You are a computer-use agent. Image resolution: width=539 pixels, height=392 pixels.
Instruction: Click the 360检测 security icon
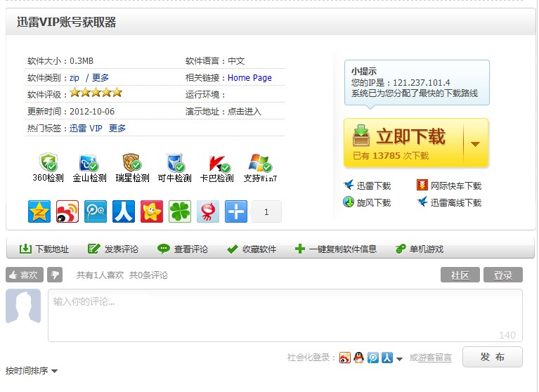48,162
